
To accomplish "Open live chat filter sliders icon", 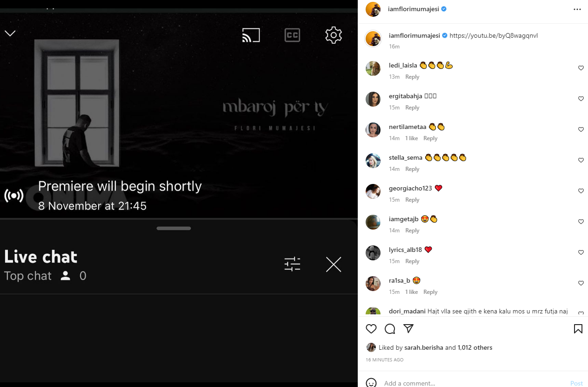I will 292,265.
